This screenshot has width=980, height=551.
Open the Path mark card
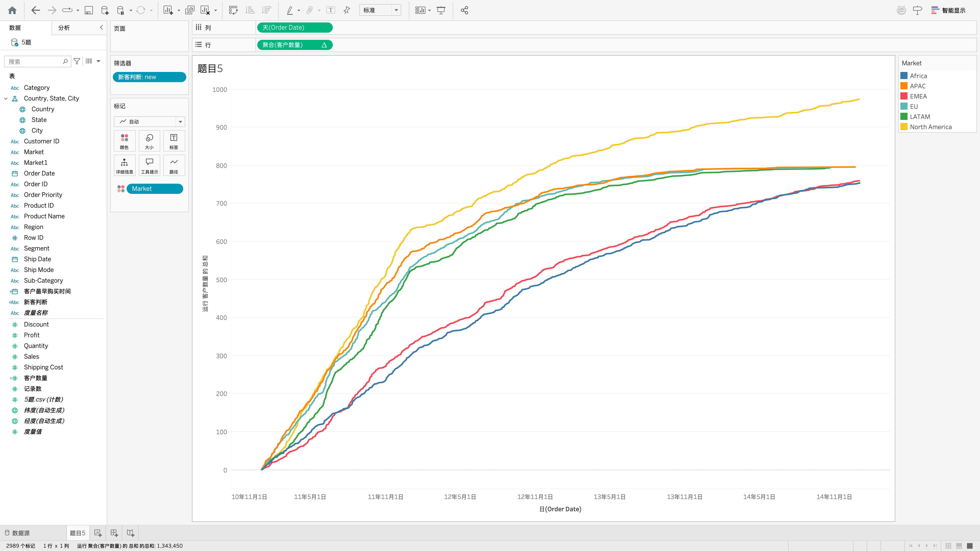pyautogui.click(x=174, y=165)
